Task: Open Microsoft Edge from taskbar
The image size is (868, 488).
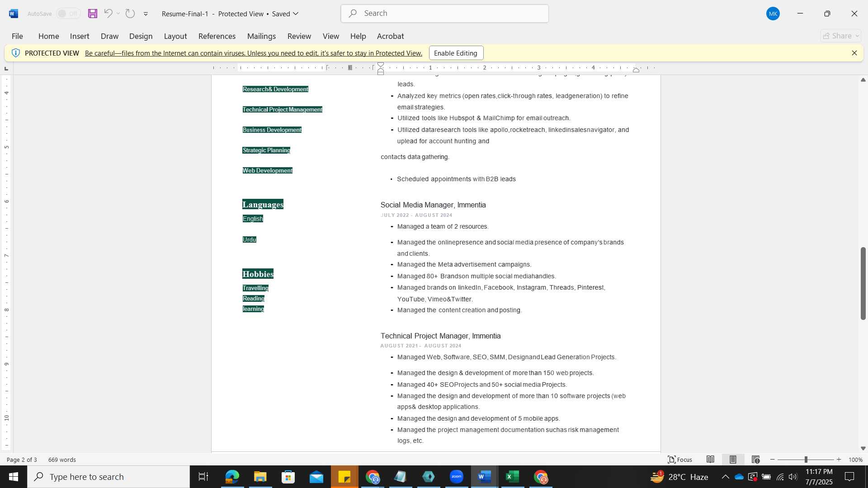Action: coord(232,477)
